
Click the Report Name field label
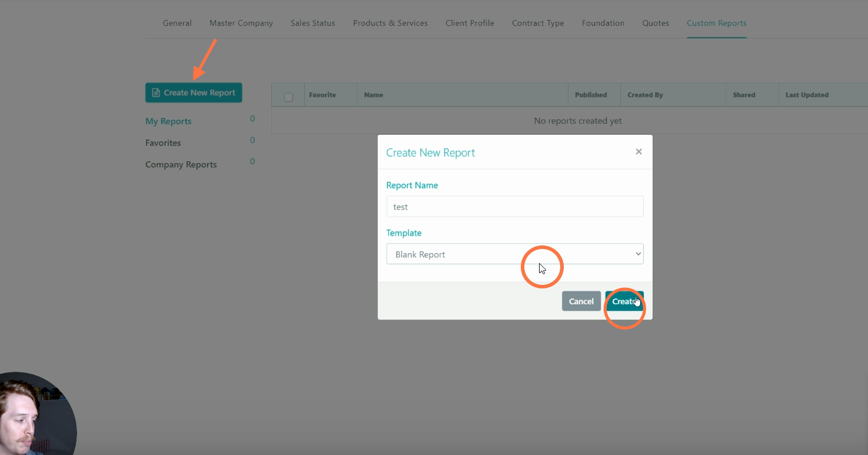tap(412, 185)
